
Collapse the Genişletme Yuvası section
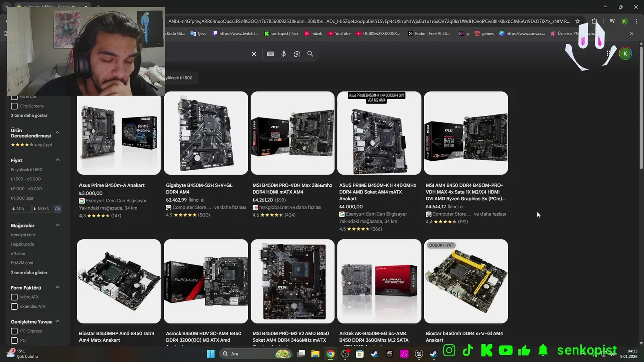57,321
